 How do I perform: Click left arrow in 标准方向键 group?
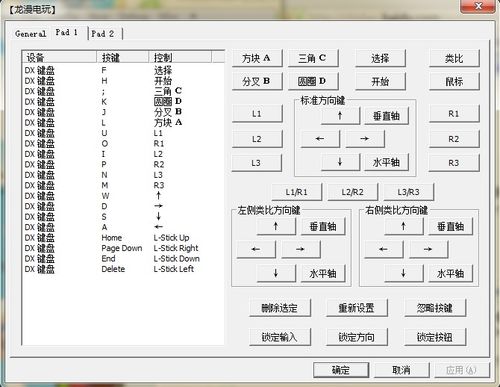[320, 139]
